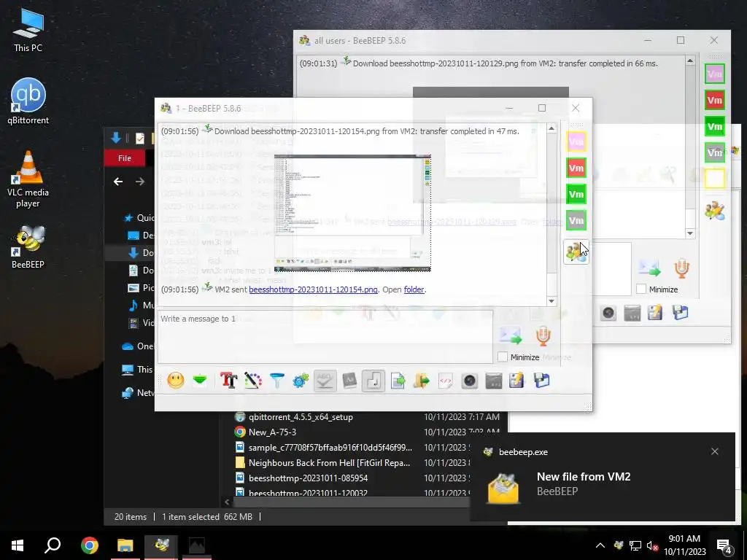Click pink Vm user in all users window
Viewport: 747px width, 560px height.
[x=715, y=74]
